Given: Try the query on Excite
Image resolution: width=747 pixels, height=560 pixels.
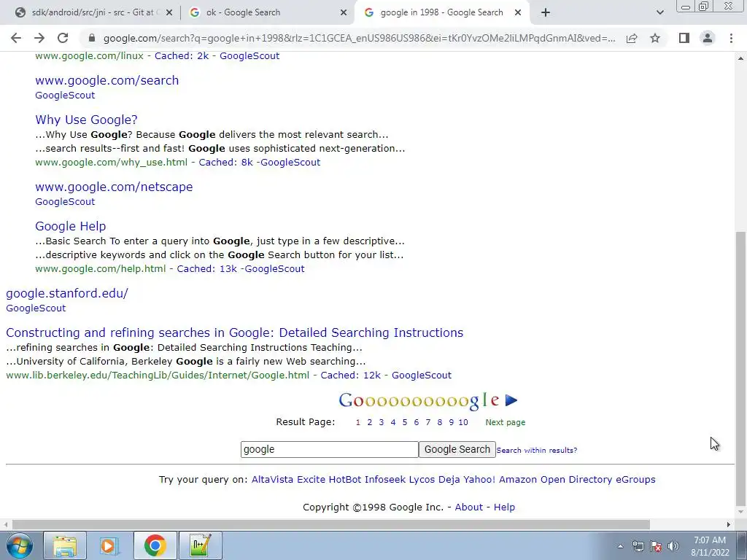Looking at the screenshot, I should tap(311, 480).
